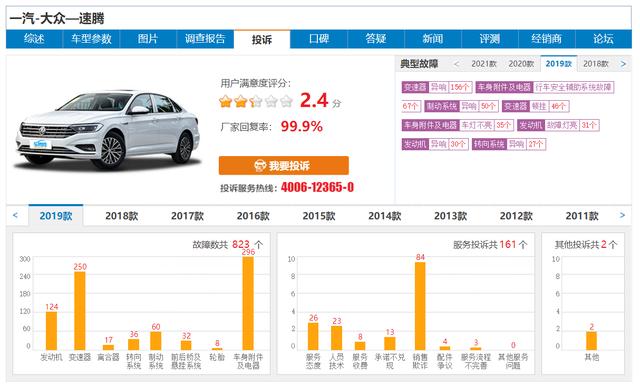Select the 2016款 model year tab

pos(253,216)
